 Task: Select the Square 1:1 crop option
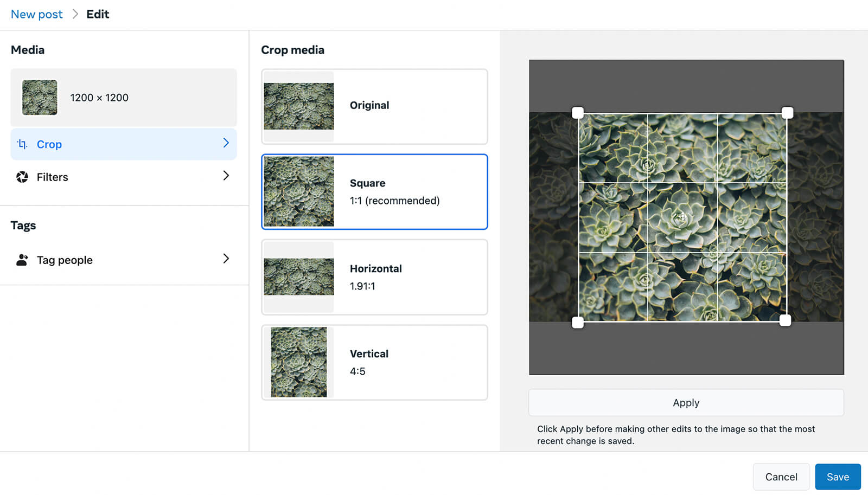point(374,192)
